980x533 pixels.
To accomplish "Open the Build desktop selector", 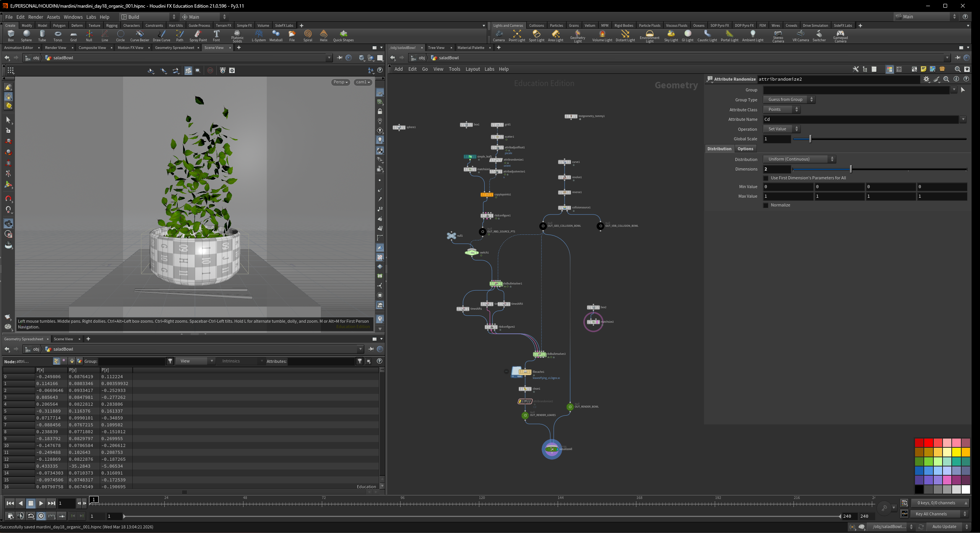I will pyautogui.click(x=148, y=17).
